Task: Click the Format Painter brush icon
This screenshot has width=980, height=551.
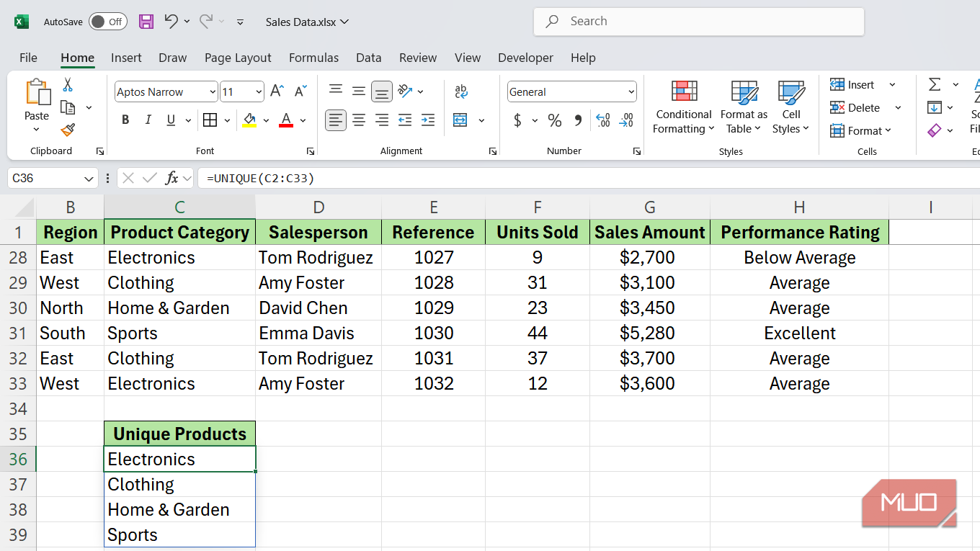Action: coord(68,130)
